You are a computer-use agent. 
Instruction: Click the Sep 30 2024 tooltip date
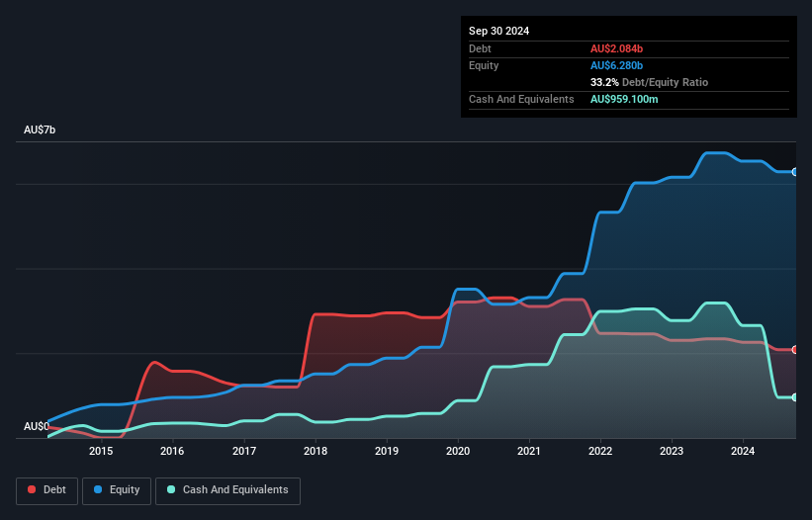(498, 31)
